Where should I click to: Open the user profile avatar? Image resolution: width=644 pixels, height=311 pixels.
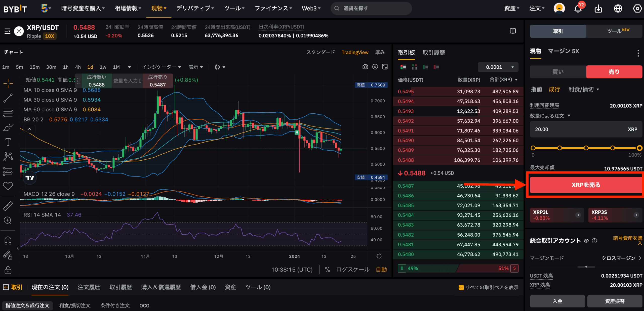[x=559, y=8]
